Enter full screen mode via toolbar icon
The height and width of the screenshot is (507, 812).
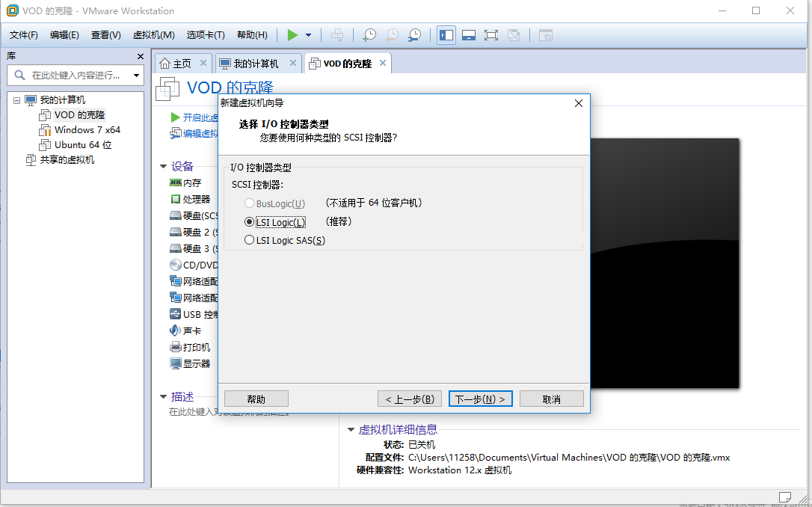(491, 35)
